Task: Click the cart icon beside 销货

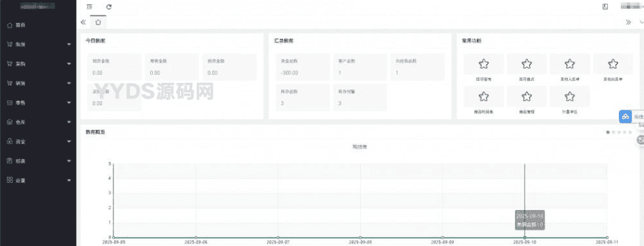Action: coord(10,83)
